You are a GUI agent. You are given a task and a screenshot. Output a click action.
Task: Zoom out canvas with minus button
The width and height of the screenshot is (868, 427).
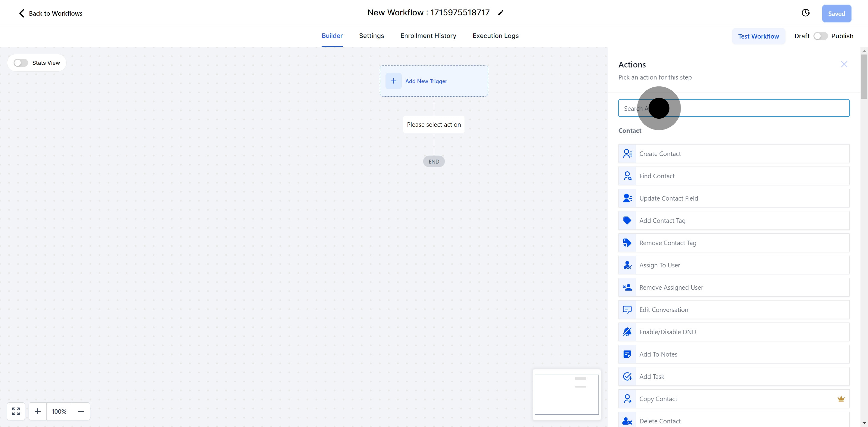[81, 411]
